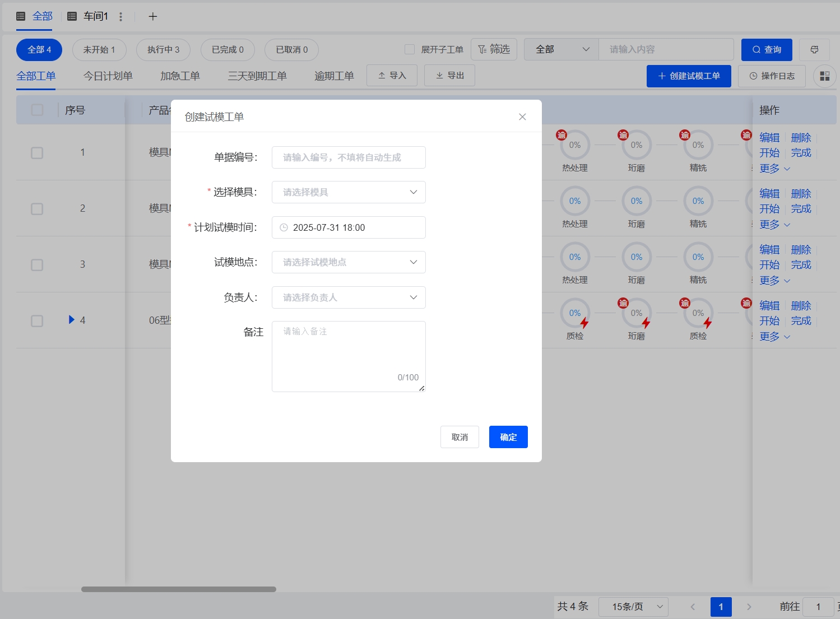Select the checkbox for row 3
The image size is (840, 619).
(x=37, y=264)
